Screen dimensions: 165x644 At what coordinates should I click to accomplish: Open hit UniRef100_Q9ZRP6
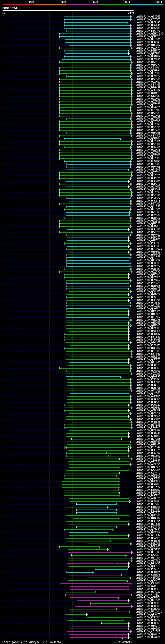coord(148,54)
